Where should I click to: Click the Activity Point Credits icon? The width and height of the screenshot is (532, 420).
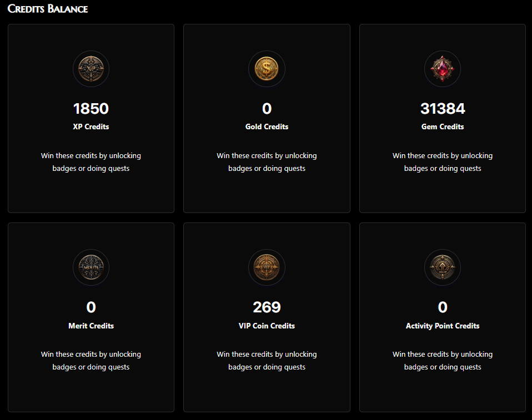[x=443, y=267]
